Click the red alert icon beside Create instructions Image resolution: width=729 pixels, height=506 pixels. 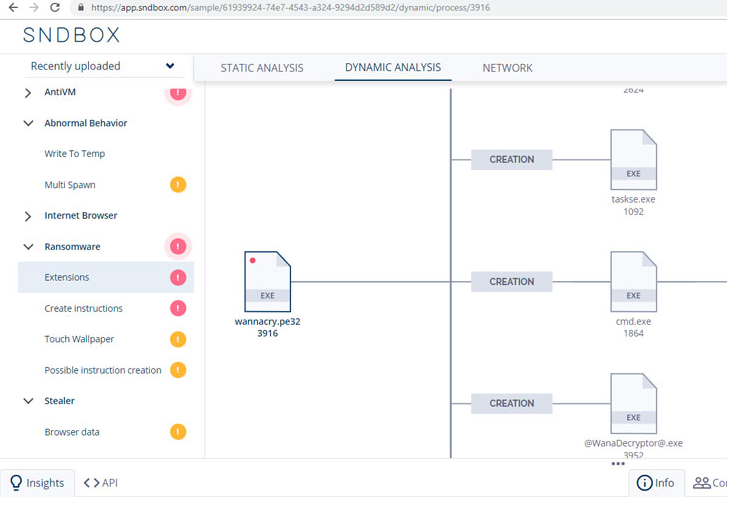pyautogui.click(x=178, y=308)
